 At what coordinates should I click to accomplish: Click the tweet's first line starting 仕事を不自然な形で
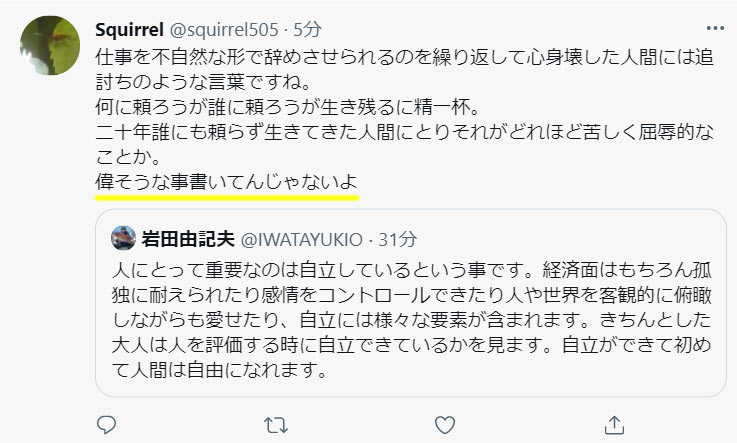tap(405, 57)
